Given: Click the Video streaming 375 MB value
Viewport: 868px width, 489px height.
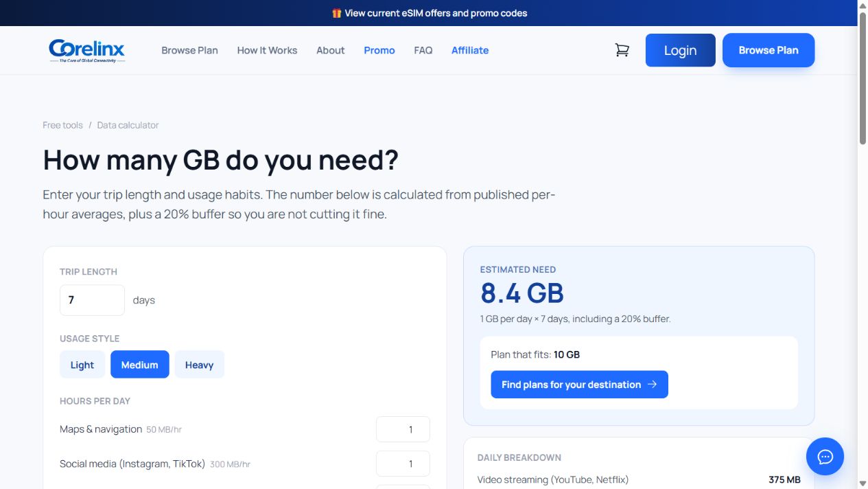Looking at the screenshot, I should tap(784, 479).
